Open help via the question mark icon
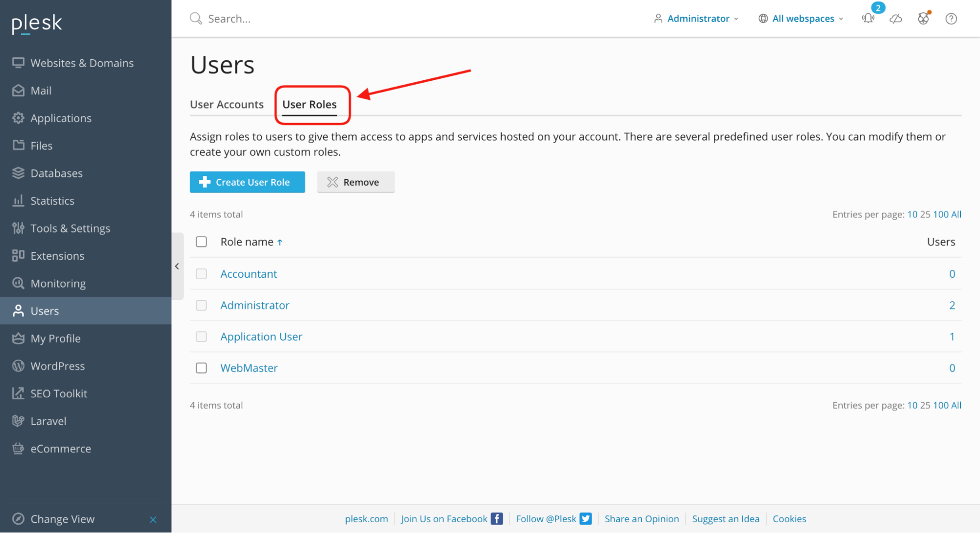 [951, 19]
